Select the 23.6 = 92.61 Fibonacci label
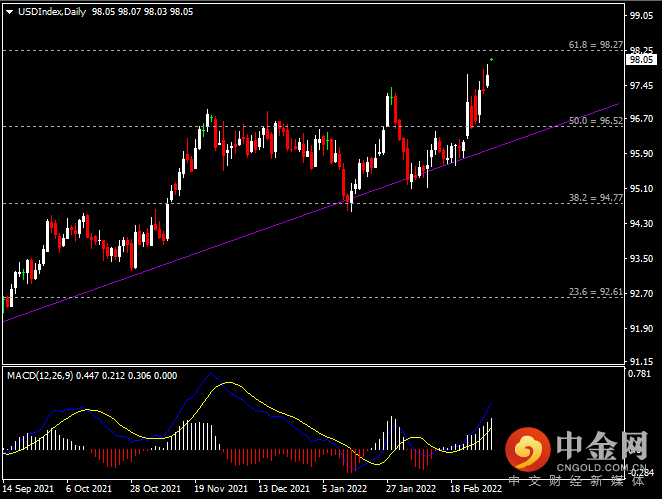Image resolution: width=662 pixels, height=499 pixels. tap(595, 292)
